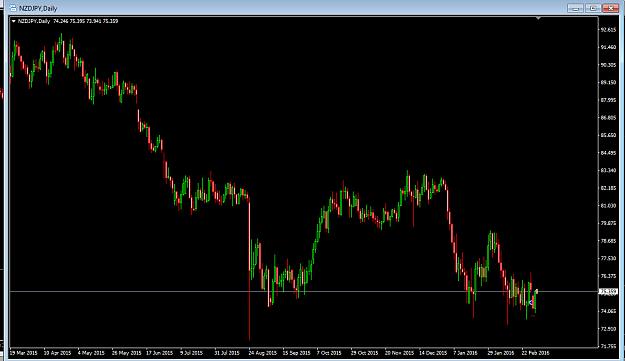Click the 20 Nov 2015 date label
The height and width of the screenshot is (361, 625).
399,353
